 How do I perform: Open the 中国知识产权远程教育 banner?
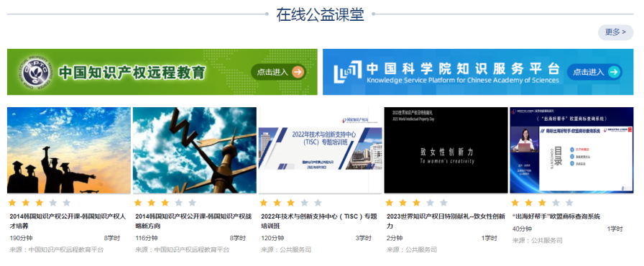coord(162,72)
